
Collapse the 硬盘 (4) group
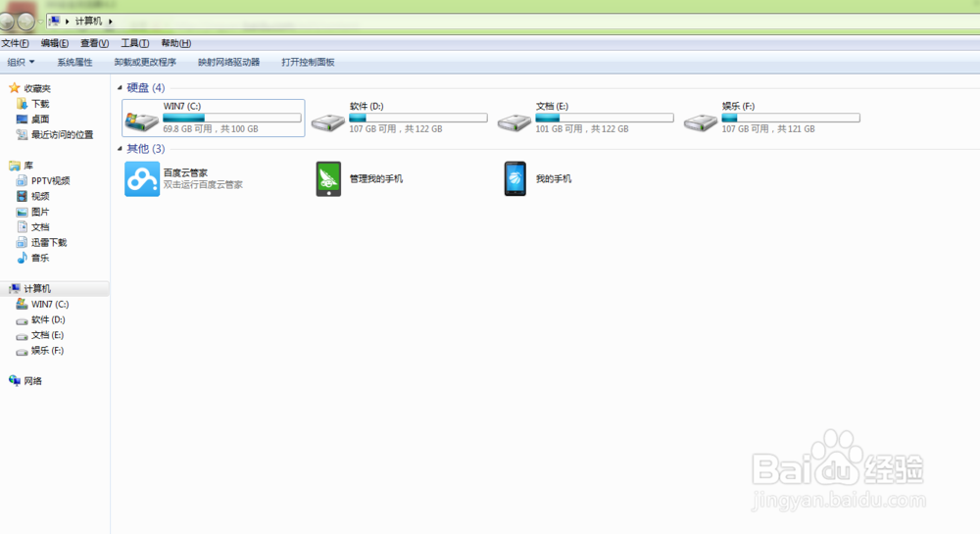pos(120,88)
